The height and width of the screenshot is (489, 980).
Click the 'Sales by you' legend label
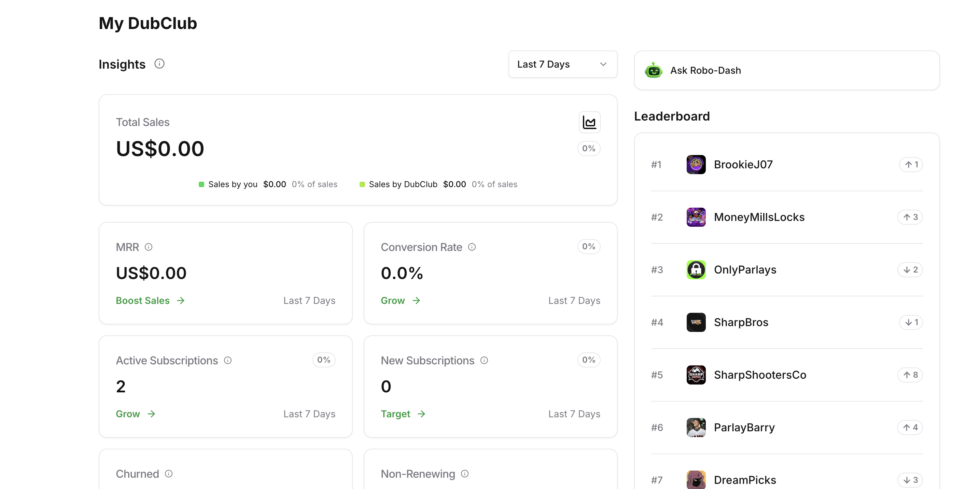tap(233, 184)
